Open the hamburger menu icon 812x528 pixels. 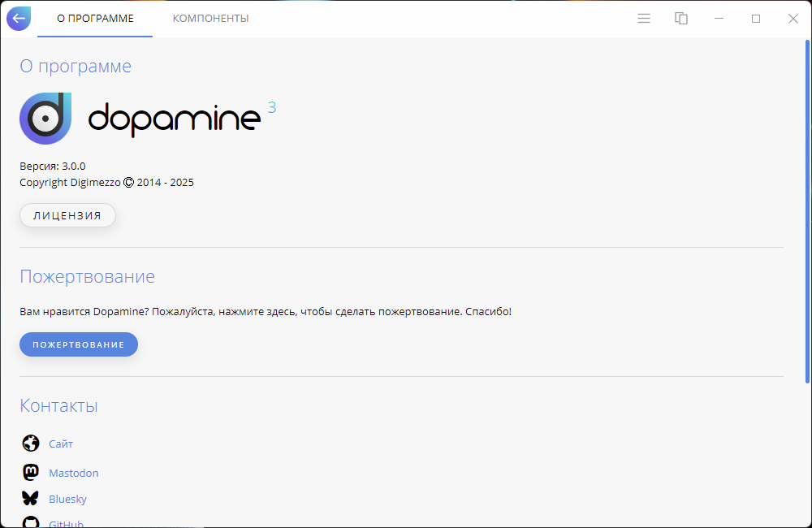(x=644, y=19)
